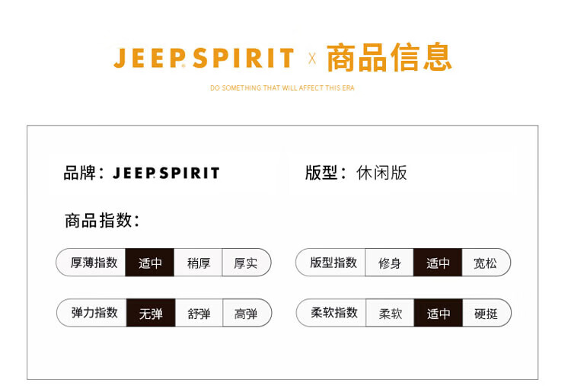Select 适中 in the 版型指数 row

(x=438, y=263)
